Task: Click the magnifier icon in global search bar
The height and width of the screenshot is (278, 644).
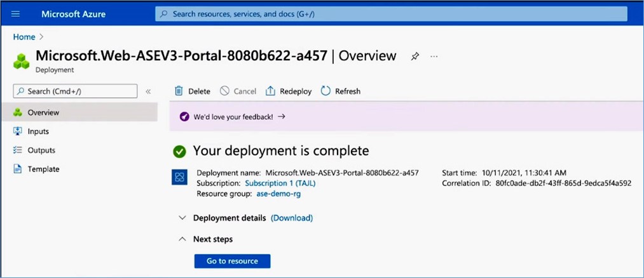Action: click(x=164, y=14)
